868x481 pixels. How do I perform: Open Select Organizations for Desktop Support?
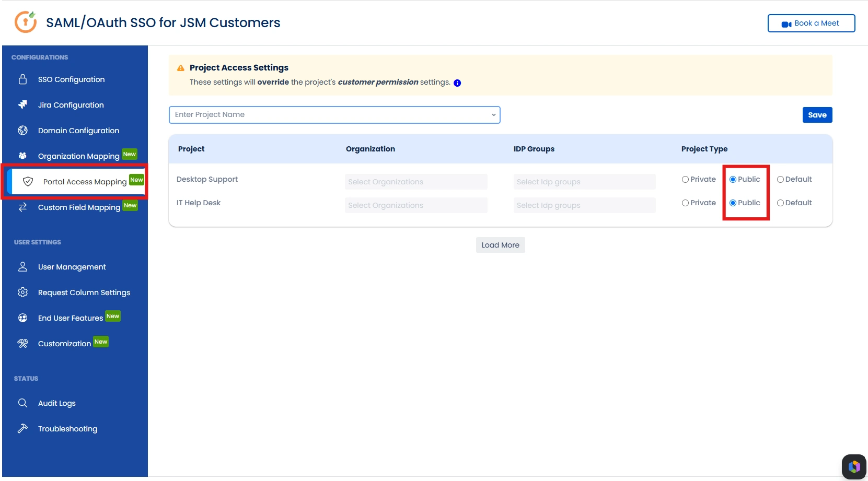[416, 182]
